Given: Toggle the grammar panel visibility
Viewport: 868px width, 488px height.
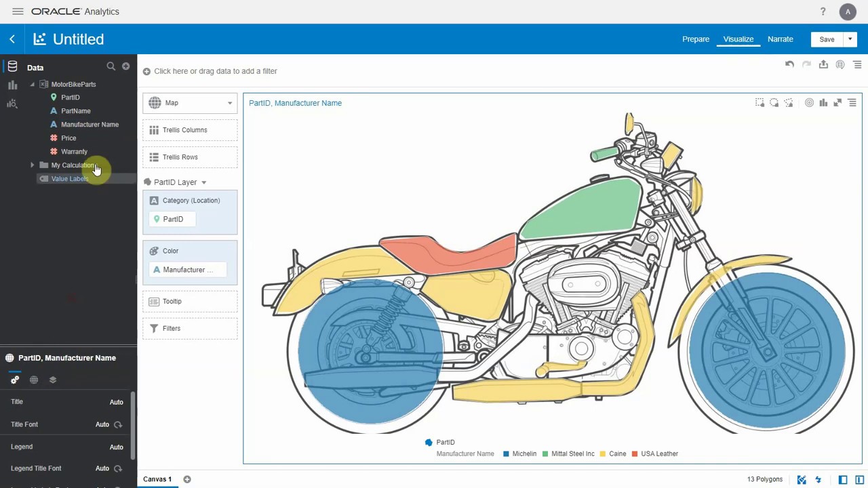Looking at the screenshot, I should [859, 480].
